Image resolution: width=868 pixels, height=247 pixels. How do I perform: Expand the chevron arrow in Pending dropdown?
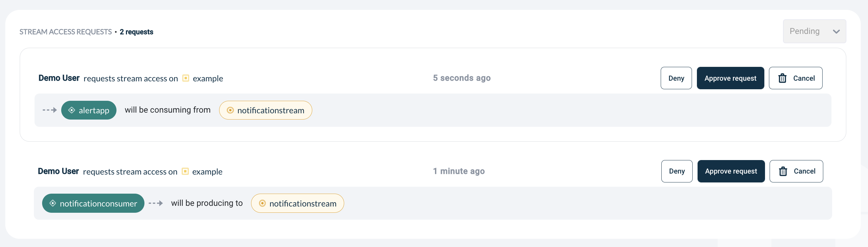836,32
